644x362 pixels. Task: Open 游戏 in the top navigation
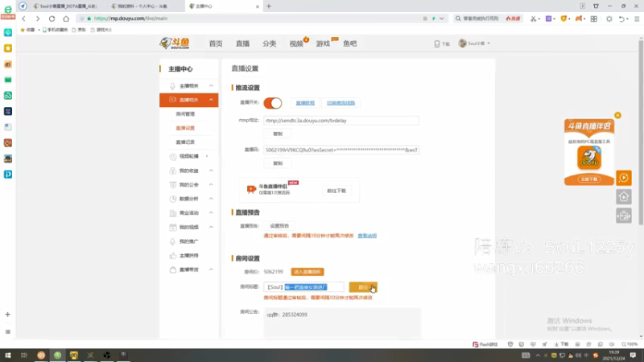(323, 43)
